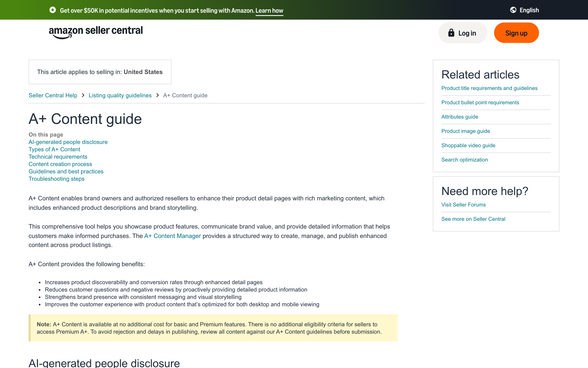Jump to Content creation process section
The image size is (588, 368).
(60, 164)
